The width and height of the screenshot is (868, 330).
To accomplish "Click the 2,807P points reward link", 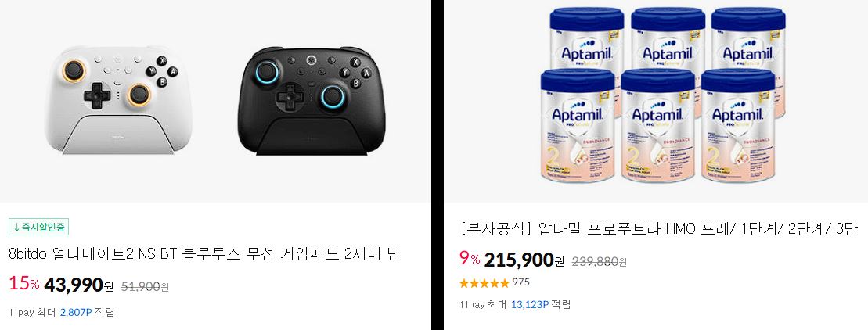I will (75, 312).
